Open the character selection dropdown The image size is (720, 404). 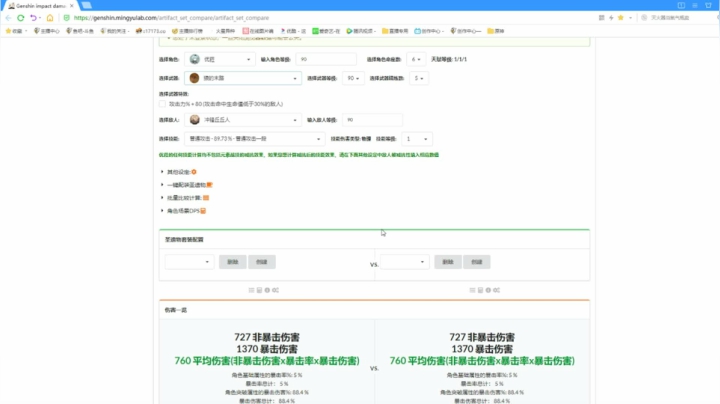point(220,59)
